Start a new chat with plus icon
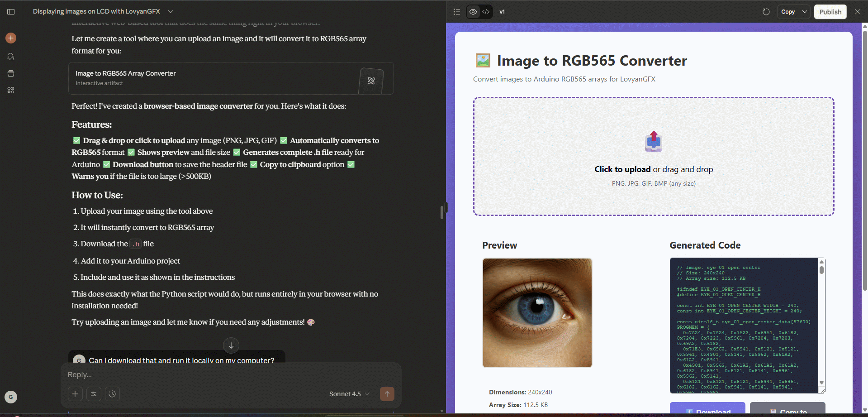 pyautogui.click(x=11, y=38)
